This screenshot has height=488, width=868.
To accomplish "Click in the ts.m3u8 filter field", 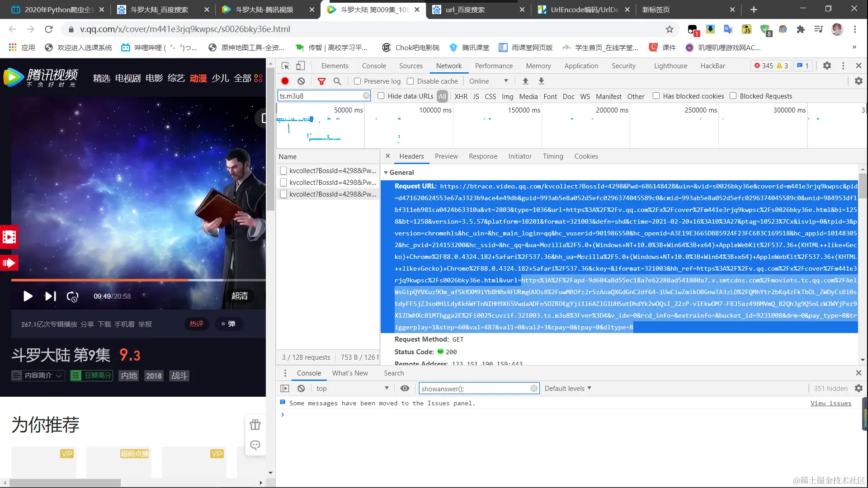I will click(320, 96).
